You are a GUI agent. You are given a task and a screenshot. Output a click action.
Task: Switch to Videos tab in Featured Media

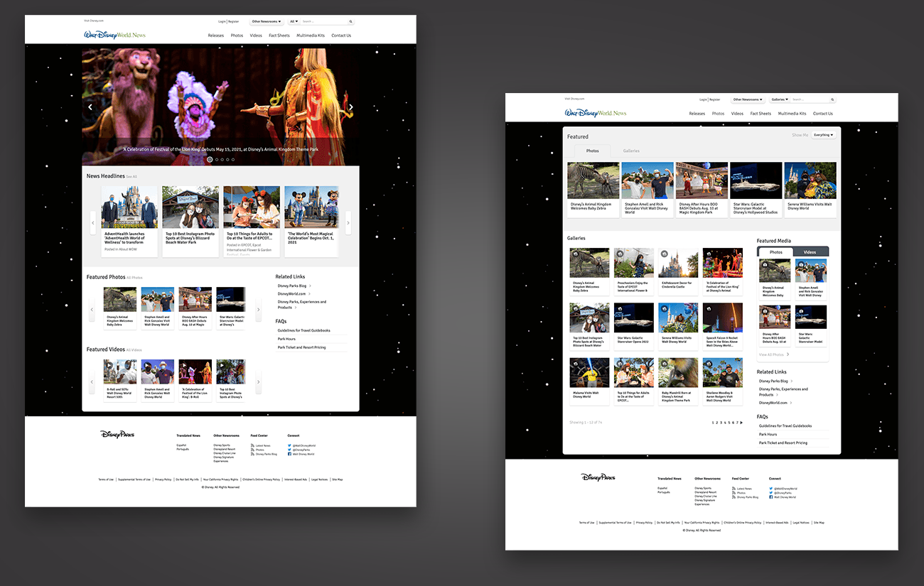(x=810, y=252)
